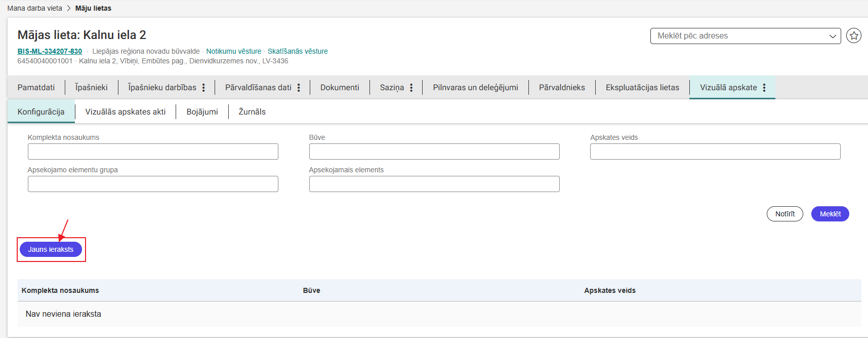Switch to the Pamatdati tab
This screenshot has width=868, height=338.
click(x=36, y=88)
